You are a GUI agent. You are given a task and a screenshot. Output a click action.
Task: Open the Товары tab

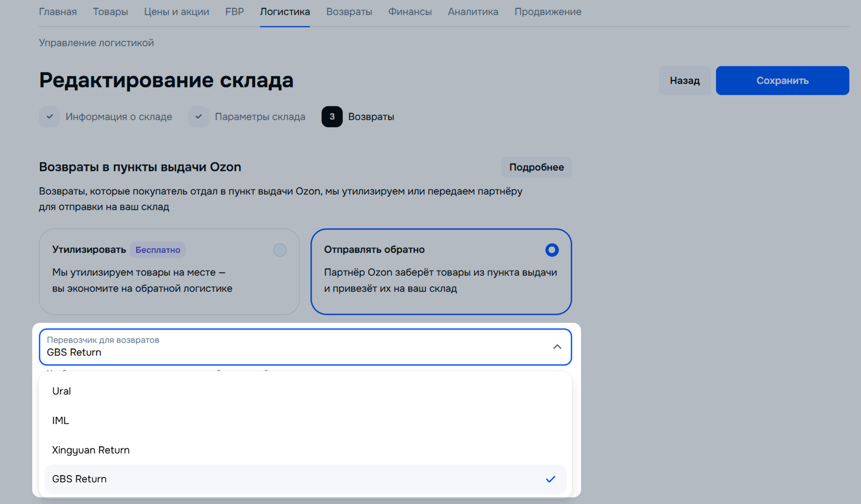[110, 12]
